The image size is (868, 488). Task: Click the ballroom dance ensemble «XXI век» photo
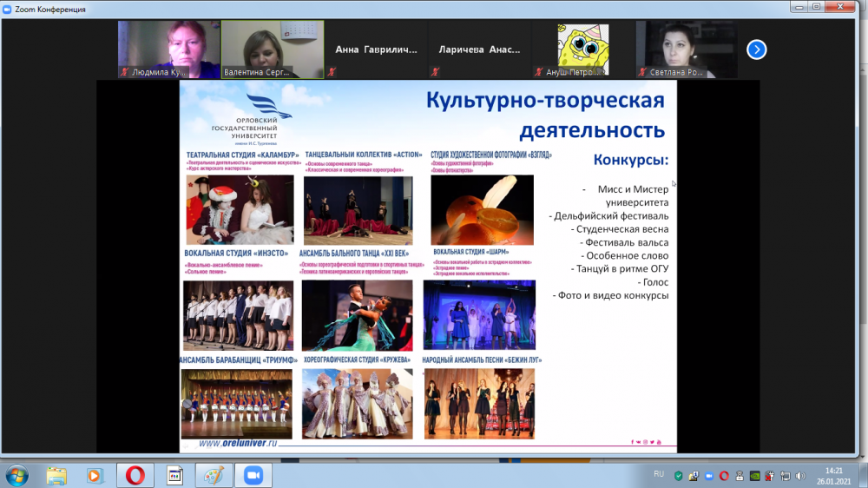[358, 315]
